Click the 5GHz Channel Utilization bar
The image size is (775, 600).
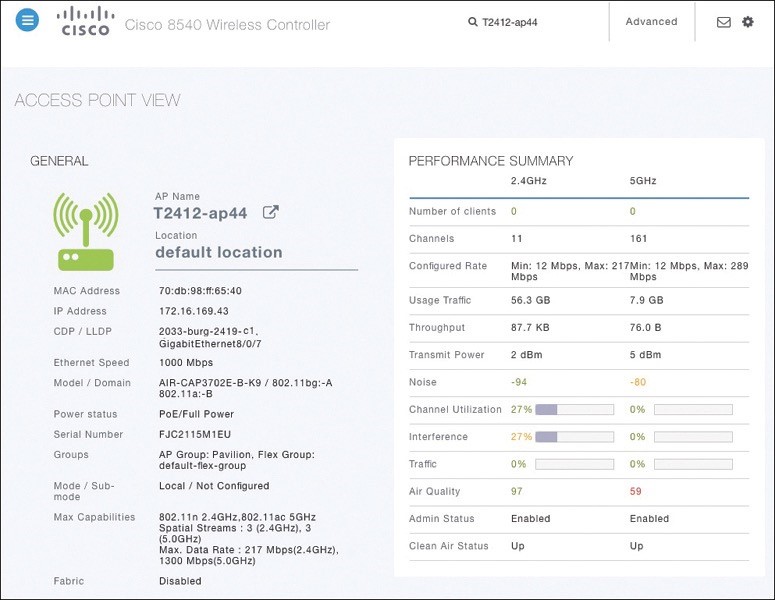click(693, 409)
